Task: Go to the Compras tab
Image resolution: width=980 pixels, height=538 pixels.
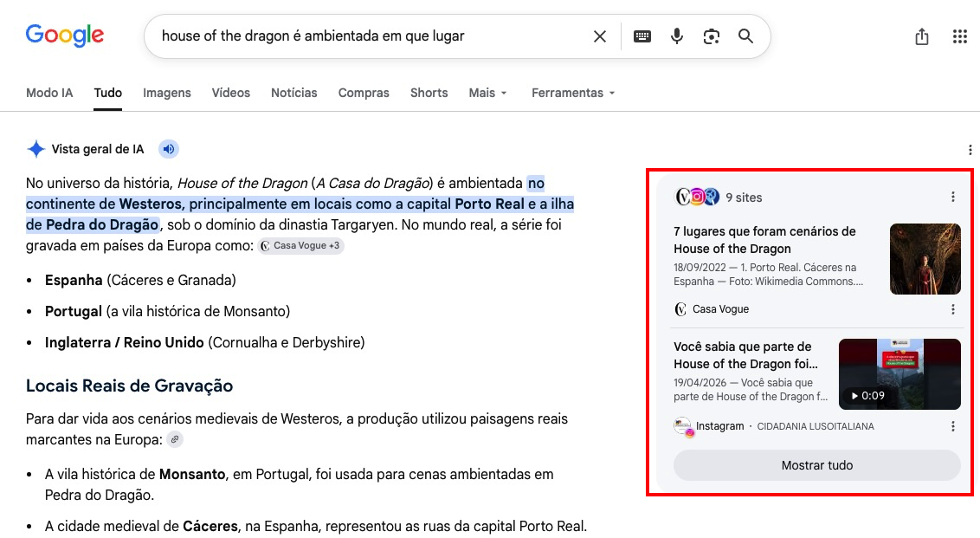Action: point(364,93)
